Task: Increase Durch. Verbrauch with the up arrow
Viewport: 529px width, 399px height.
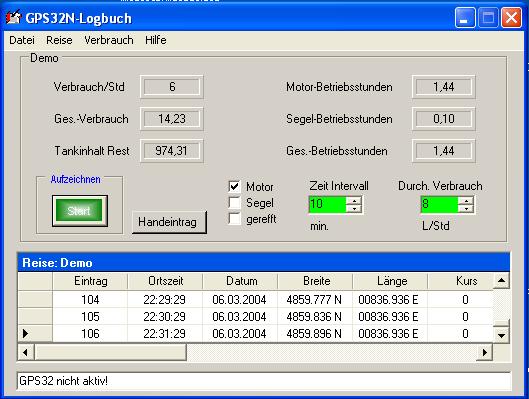Action: [x=466, y=201]
